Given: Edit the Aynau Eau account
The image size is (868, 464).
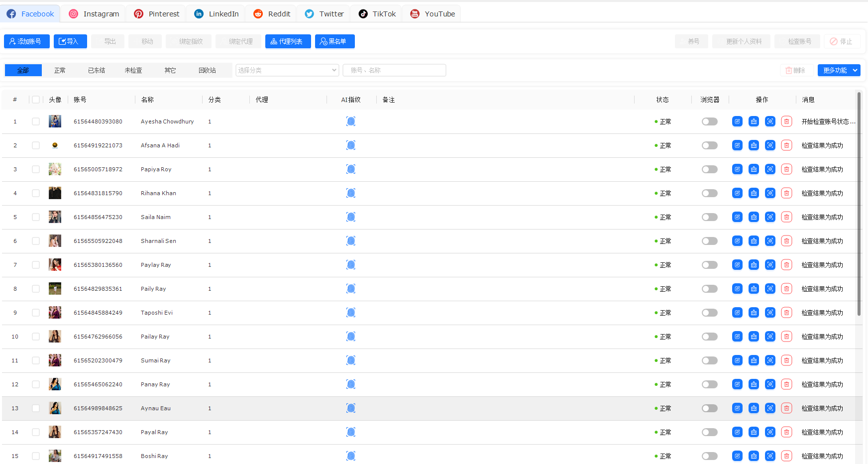Looking at the screenshot, I should (737, 408).
